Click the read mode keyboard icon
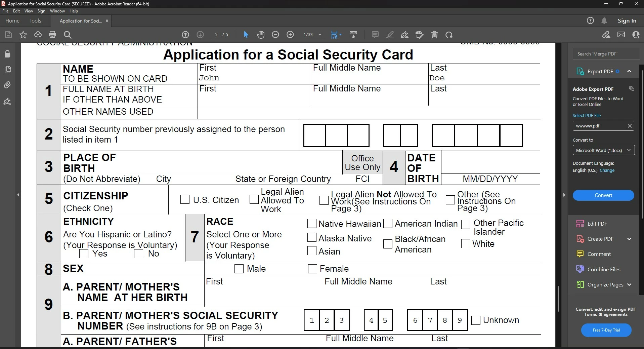 pyautogui.click(x=353, y=35)
